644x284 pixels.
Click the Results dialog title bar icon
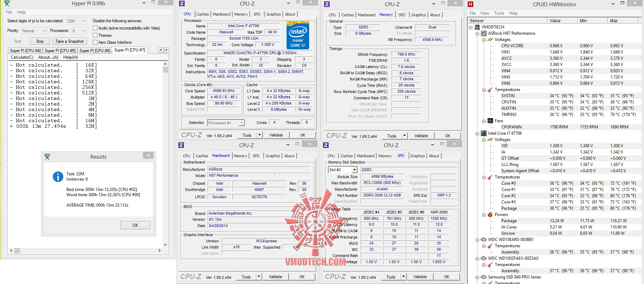(x=47, y=157)
